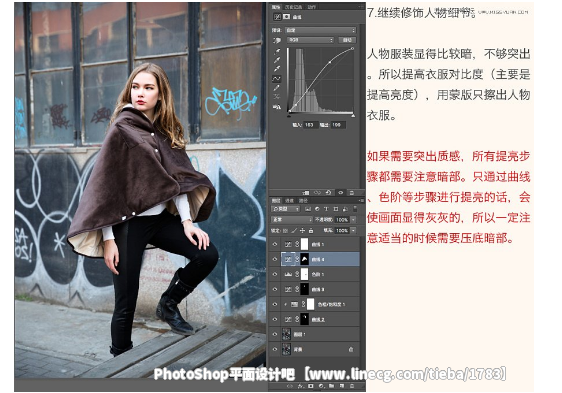This screenshot has width=562, height=393.
Task: Click the black point slider under curve
Action: pyautogui.click(x=289, y=115)
